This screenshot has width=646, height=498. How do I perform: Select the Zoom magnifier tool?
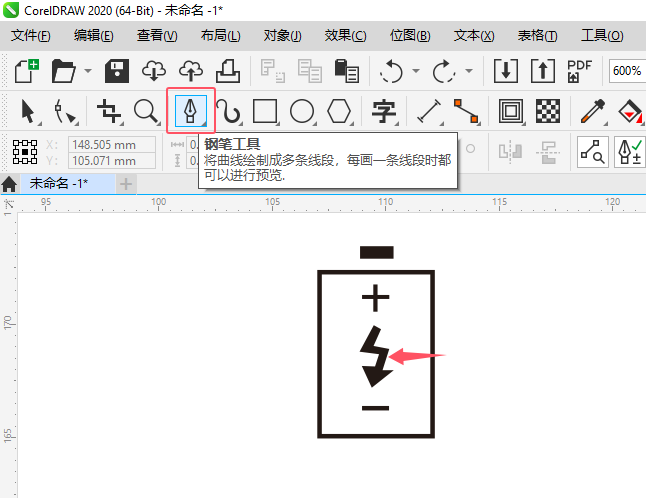tap(147, 111)
